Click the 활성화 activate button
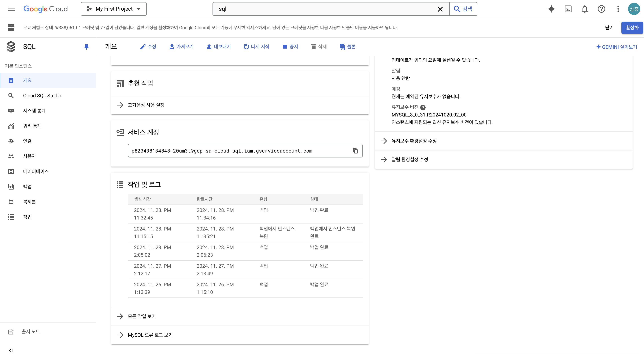The height and width of the screenshot is (354, 644). 632,28
